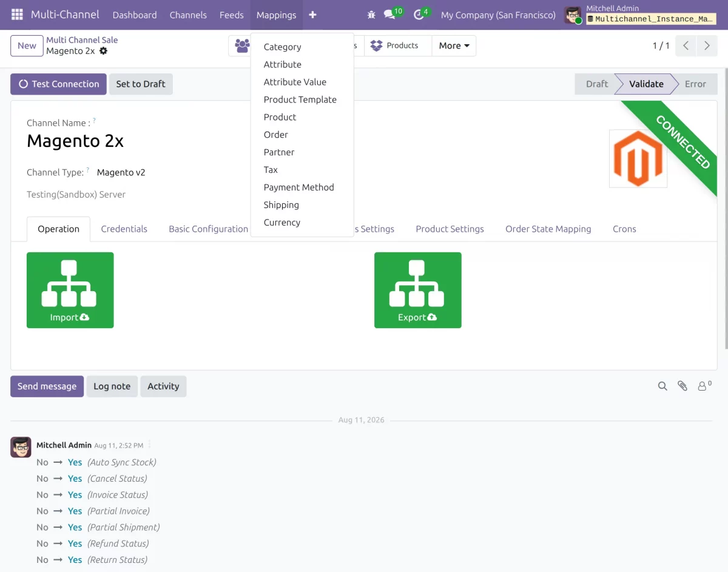Switch to the Order State Mapping tab
The width and height of the screenshot is (728, 572).
pyautogui.click(x=548, y=229)
